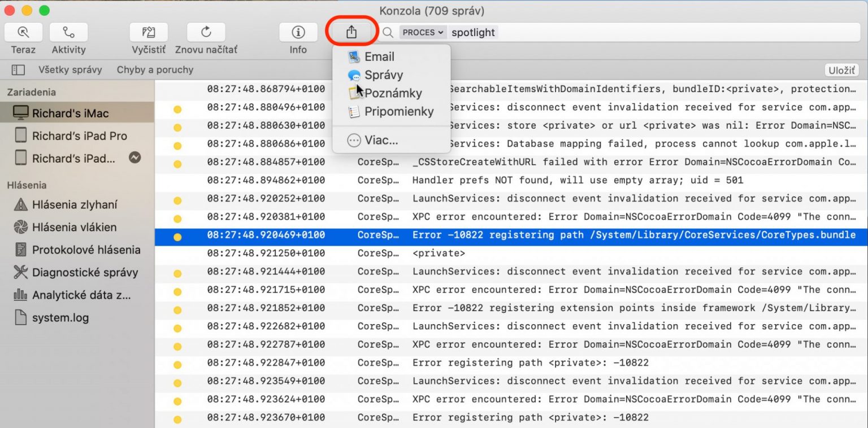
Task: Click the Email app icon in menu
Action: [x=354, y=56]
